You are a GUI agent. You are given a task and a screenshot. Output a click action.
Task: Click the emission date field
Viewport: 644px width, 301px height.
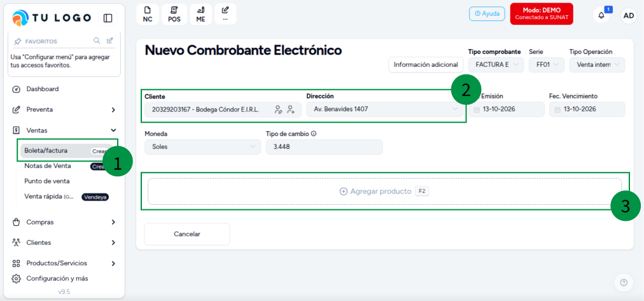(507, 109)
